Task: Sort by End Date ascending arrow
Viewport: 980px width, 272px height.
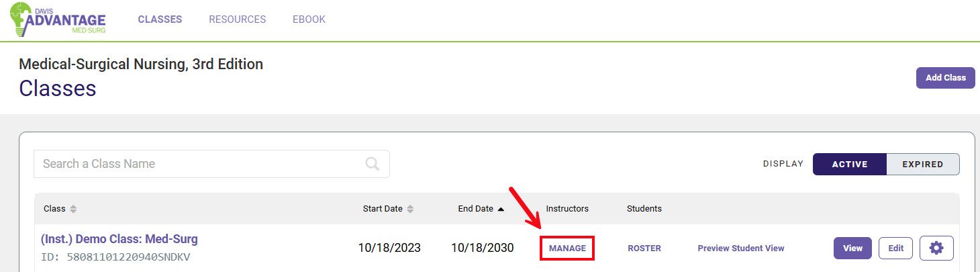Action: [501, 209]
